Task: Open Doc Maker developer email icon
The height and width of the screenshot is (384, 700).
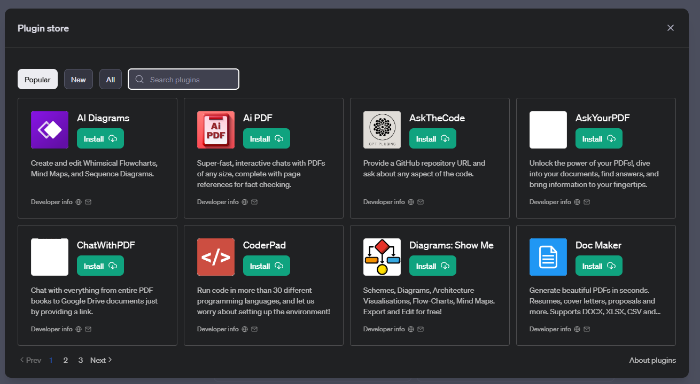Action: click(587, 329)
